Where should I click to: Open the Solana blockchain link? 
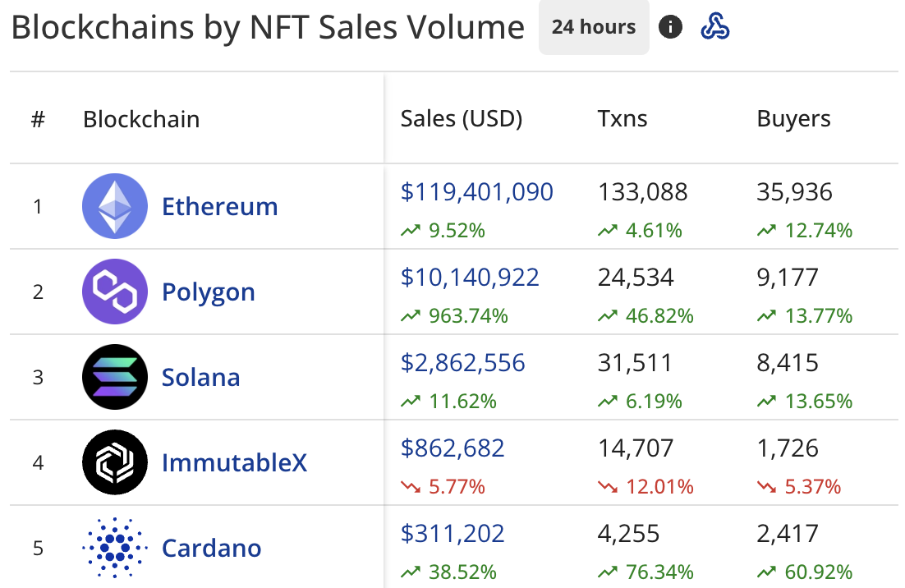[x=201, y=378]
